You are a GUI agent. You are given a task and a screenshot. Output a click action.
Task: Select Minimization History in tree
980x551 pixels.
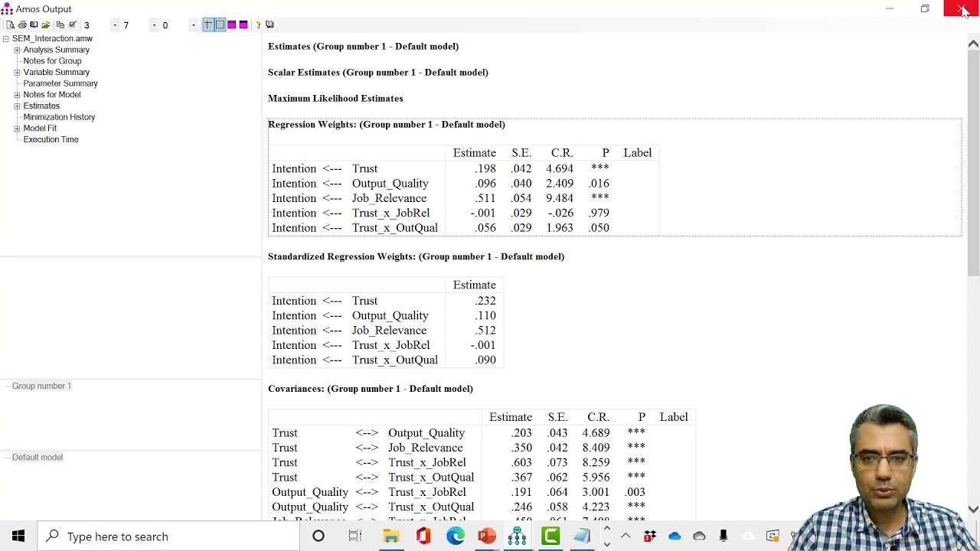[59, 117]
